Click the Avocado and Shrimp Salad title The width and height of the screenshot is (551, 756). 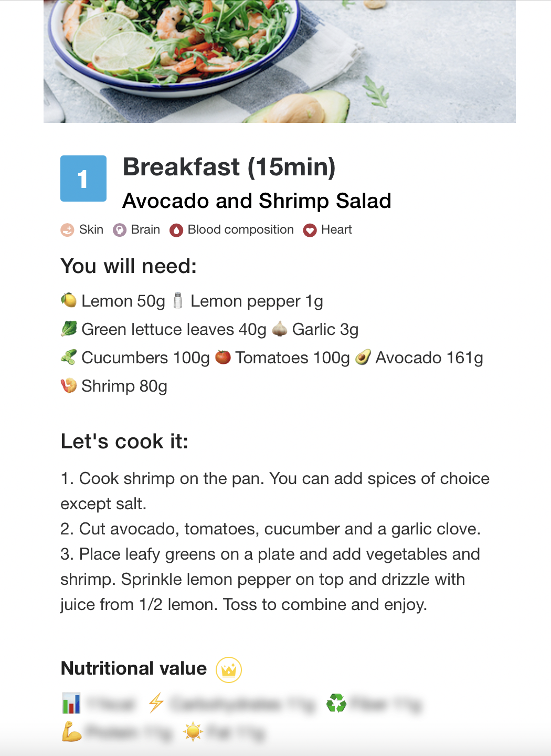pos(257,201)
